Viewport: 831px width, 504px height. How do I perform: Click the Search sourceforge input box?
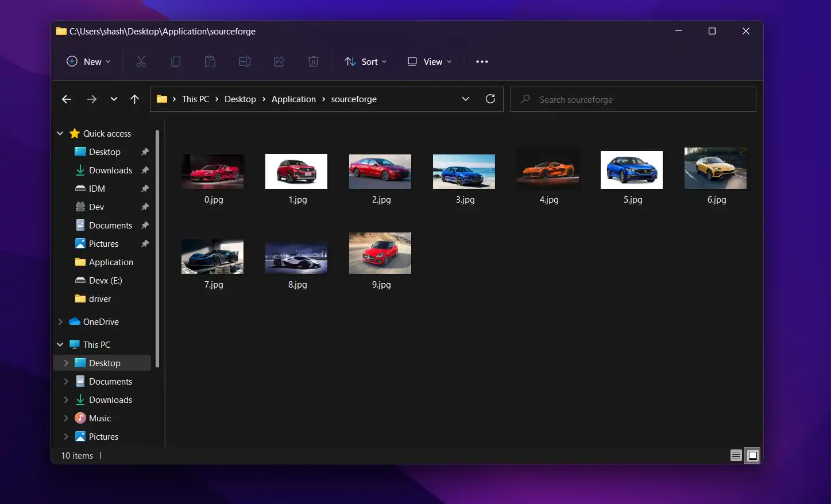pos(633,99)
